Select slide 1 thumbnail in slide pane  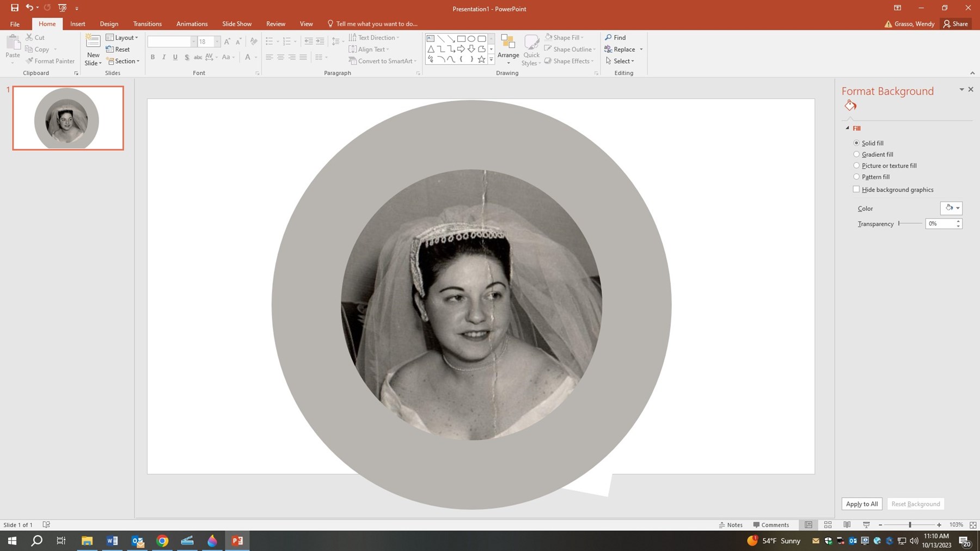pyautogui.click(x=68, y=118)
